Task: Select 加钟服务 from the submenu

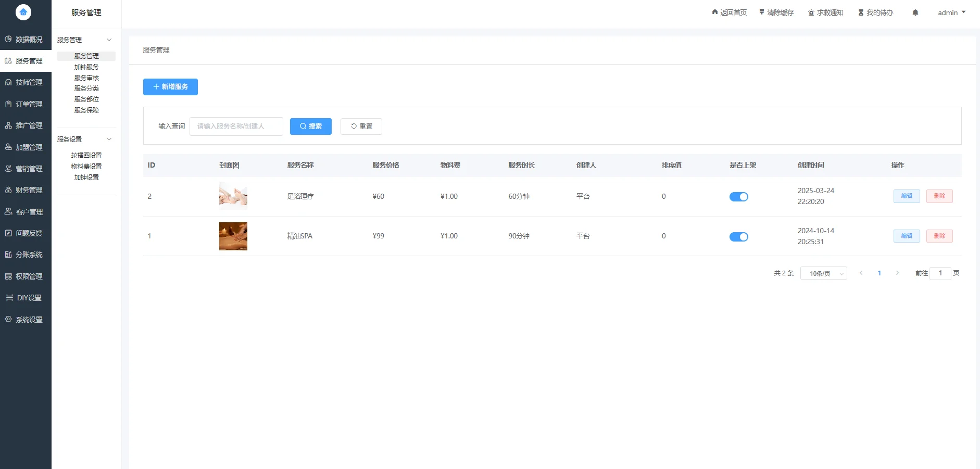Action: click(85, 67)
